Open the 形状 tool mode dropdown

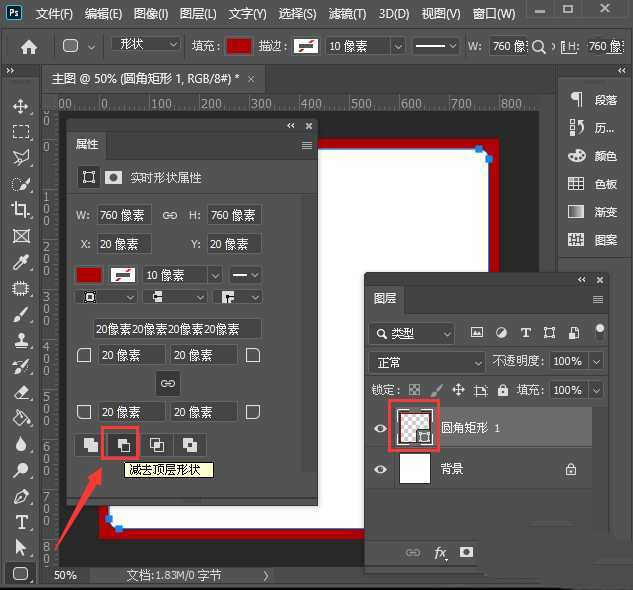coord(149,46)
